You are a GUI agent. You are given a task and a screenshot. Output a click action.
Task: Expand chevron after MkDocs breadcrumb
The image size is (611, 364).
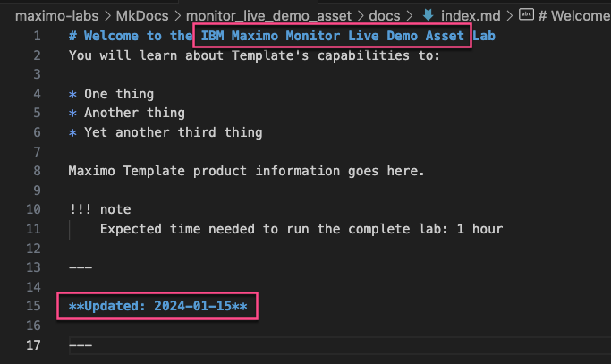pos(177,16)
